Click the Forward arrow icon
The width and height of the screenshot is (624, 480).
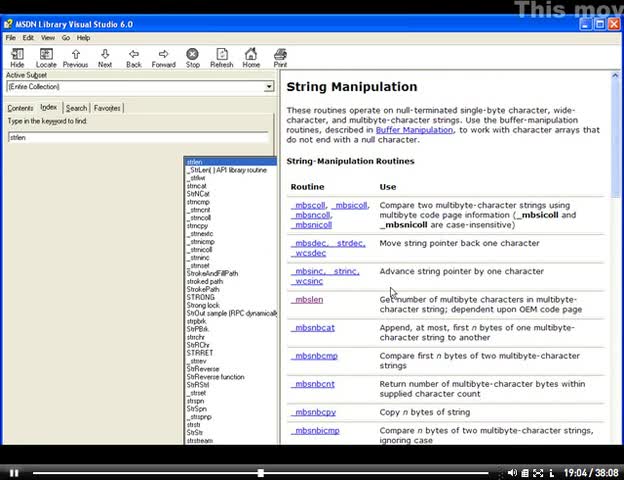164,58
